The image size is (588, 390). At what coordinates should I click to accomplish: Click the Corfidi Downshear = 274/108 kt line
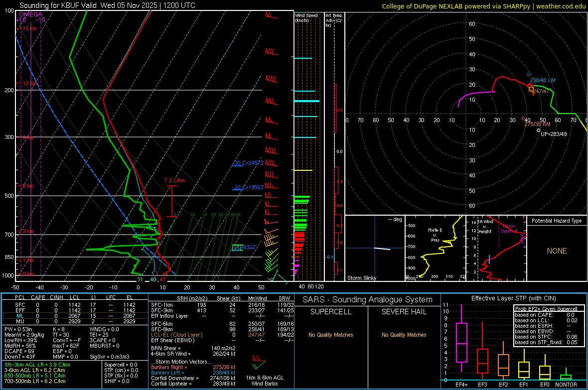pos(193,378)
